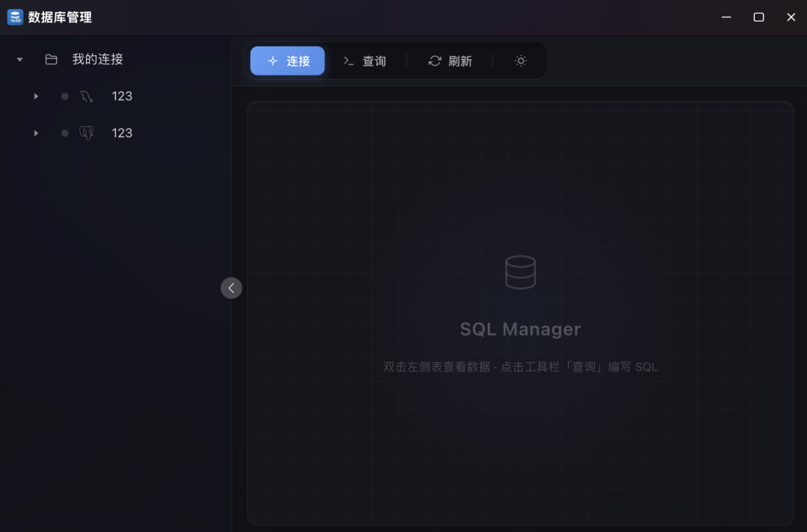Toggle light theme with sun icon

point(521,61)
